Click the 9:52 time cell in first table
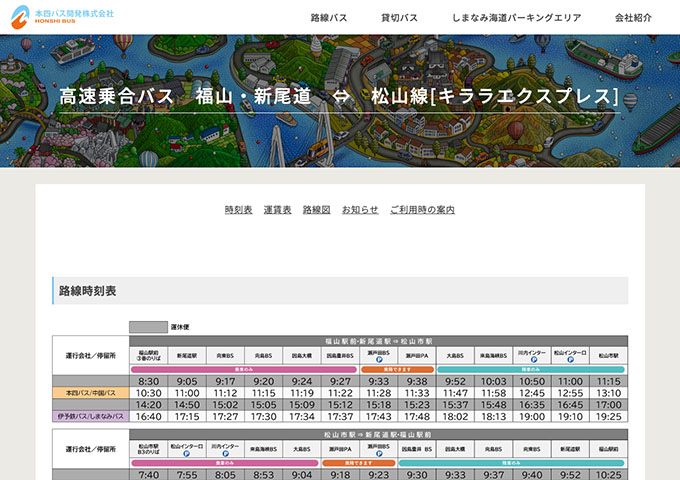The height and width of the screenshot is (480, 680). 455,382
